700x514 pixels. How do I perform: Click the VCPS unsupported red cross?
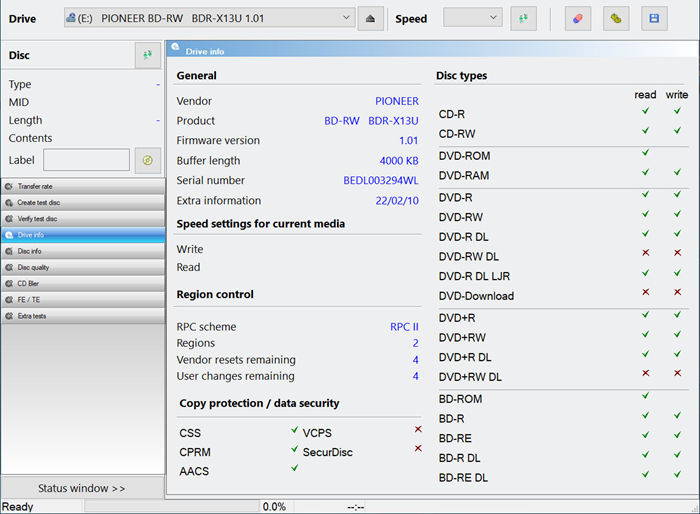click(418, 429)
